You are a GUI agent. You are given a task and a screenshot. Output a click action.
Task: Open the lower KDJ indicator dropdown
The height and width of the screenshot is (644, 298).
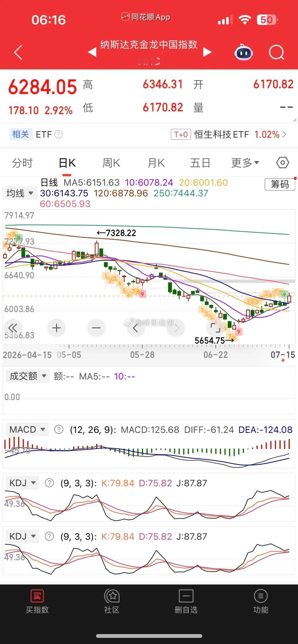coord(22,536)
